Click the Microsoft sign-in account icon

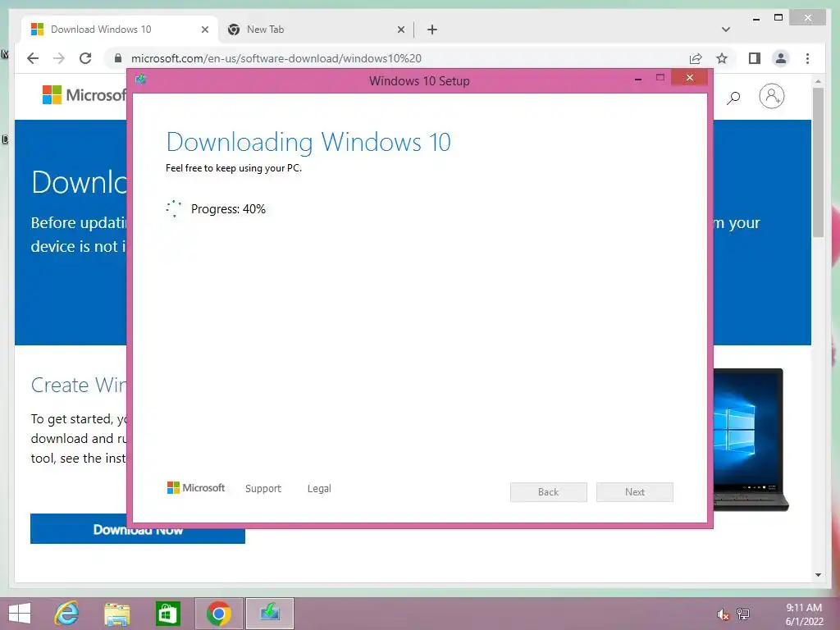[x=771, y=97]
